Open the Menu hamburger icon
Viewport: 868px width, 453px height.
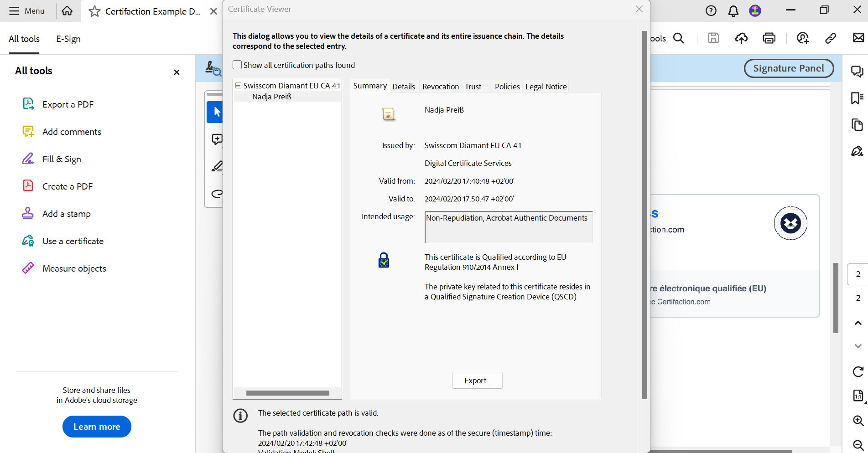click(14, 11)
